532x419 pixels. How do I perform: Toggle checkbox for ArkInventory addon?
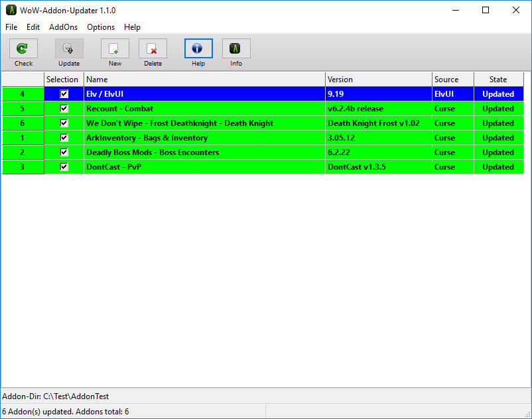[64, 138]
